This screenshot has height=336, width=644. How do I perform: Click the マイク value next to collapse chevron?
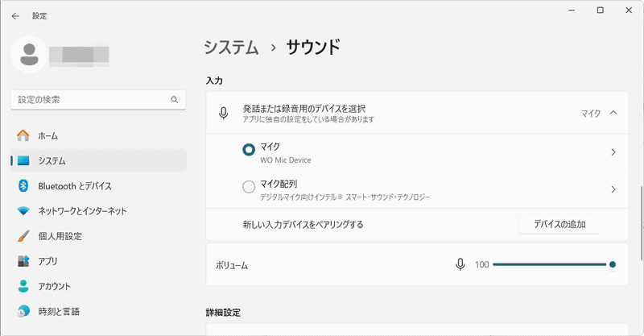pos(591,113)
